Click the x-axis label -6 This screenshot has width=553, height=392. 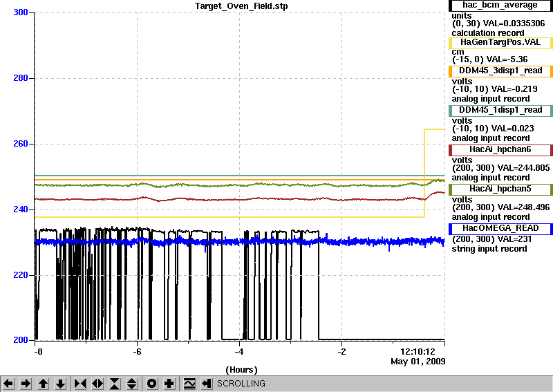pos(137,352)
